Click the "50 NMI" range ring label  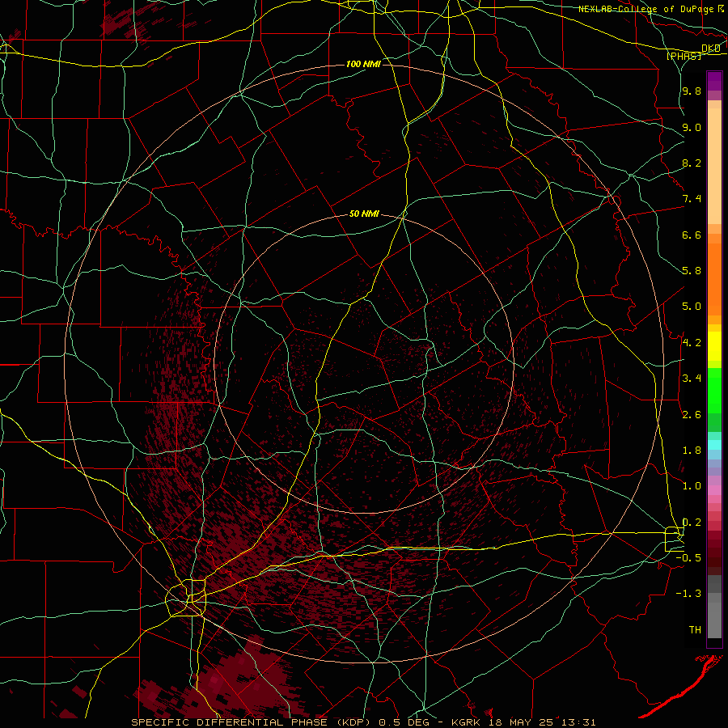pyautogui.click(x=364, y=214)
